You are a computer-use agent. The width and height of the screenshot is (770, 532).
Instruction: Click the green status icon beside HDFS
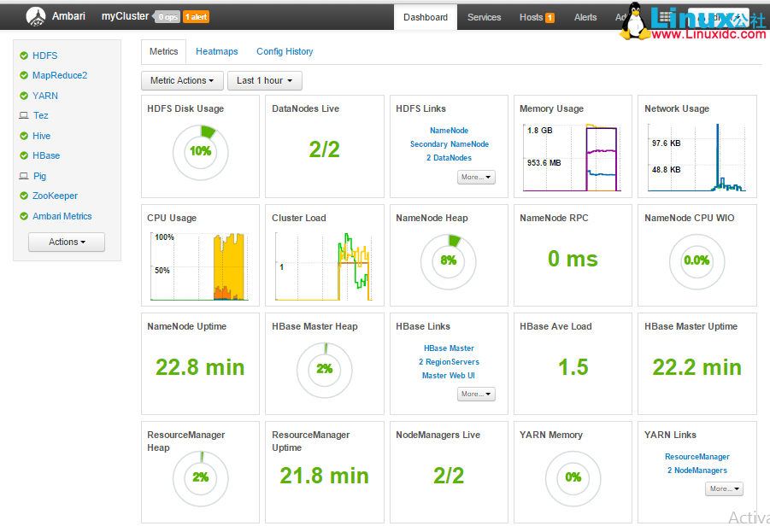(x=24, y=56)
